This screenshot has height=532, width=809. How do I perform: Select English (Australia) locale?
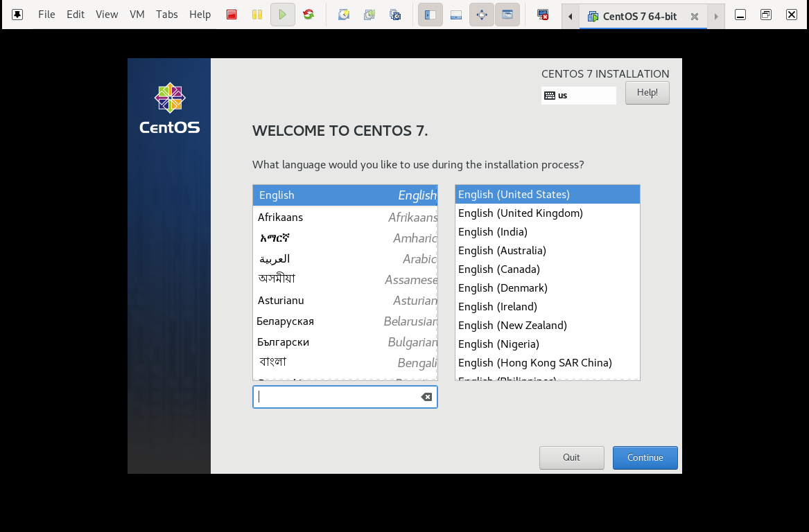(548, 251)
